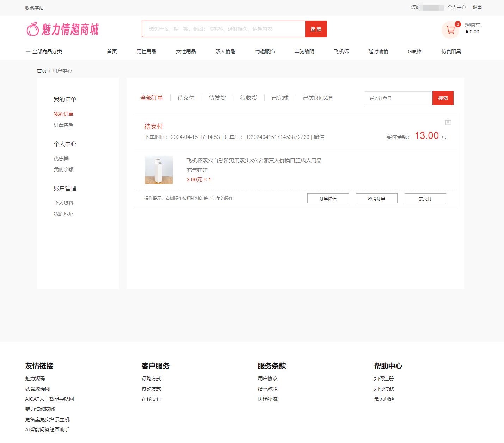Expand the all product categories menu
The width and height of the screenshot is (504, 443).
tap(44, 51)
